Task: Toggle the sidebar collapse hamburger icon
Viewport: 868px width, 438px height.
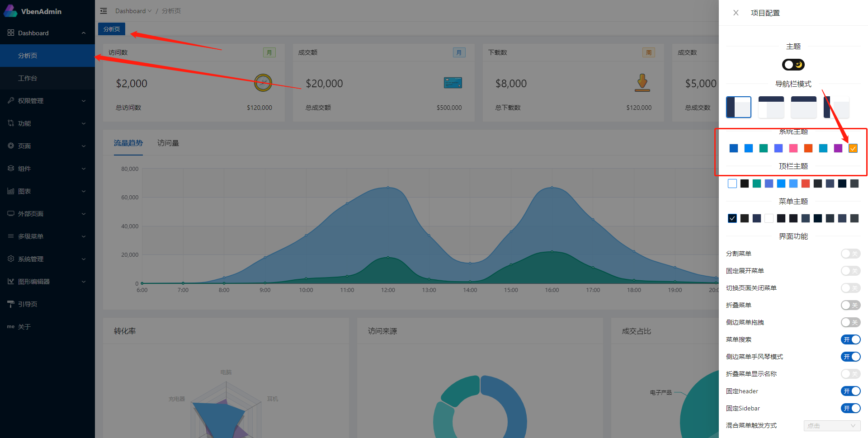Action: pyautogui.click(x=104, y=11)
